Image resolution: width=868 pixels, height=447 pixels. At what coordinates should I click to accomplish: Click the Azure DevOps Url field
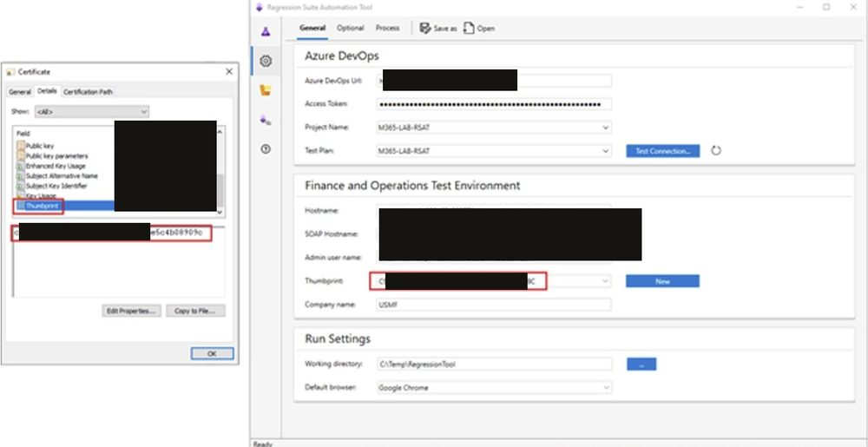pos(494,81)
